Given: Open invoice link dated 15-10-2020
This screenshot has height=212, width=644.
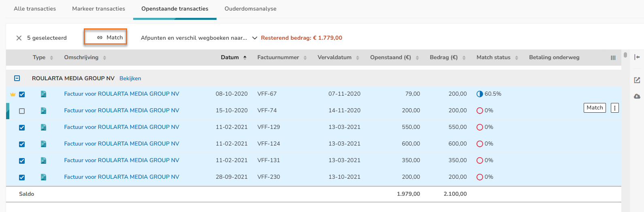Looking at the screenshot, I should click(121, 110).
